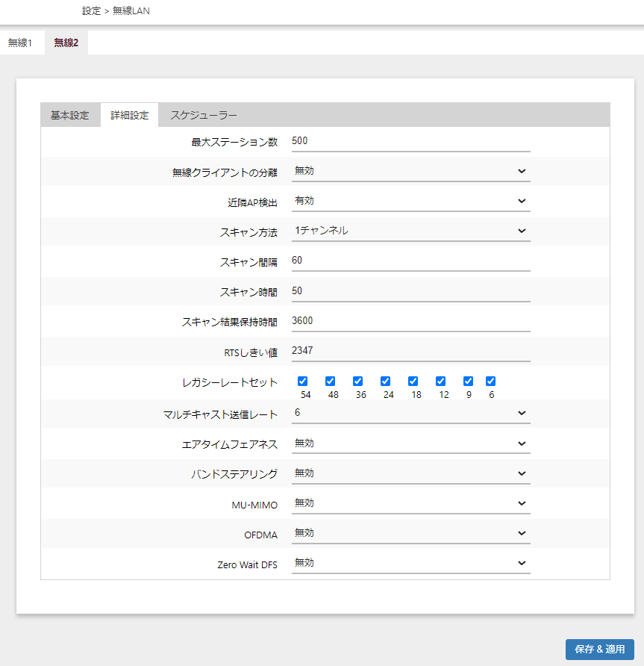Uncheck legacy rate 6 checkbox
Screen dimensions: 644x666
[x=491, y=381]
